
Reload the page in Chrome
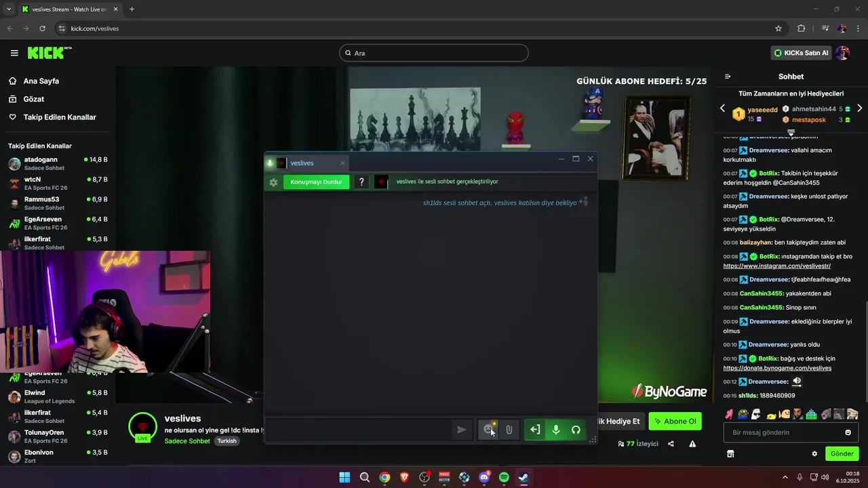42,28
